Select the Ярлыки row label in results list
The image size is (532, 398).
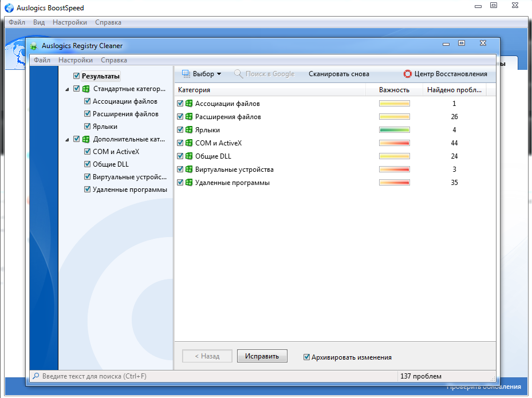point(207,130)
